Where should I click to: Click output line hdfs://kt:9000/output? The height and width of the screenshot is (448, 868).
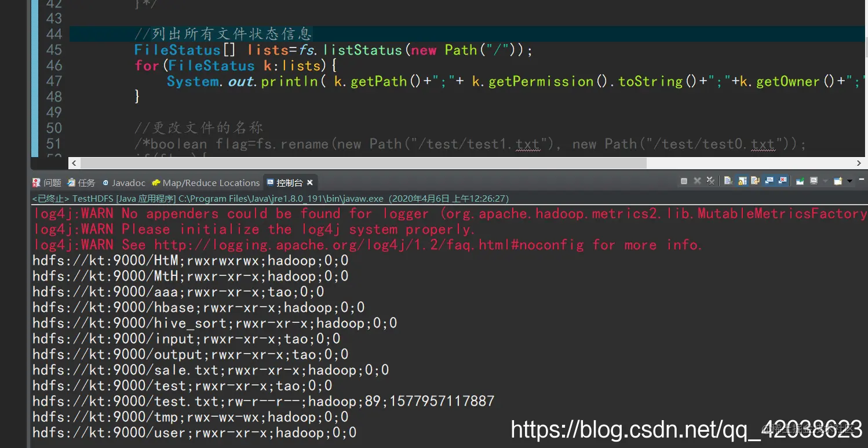pyautogui.click(x=191, y=354)
